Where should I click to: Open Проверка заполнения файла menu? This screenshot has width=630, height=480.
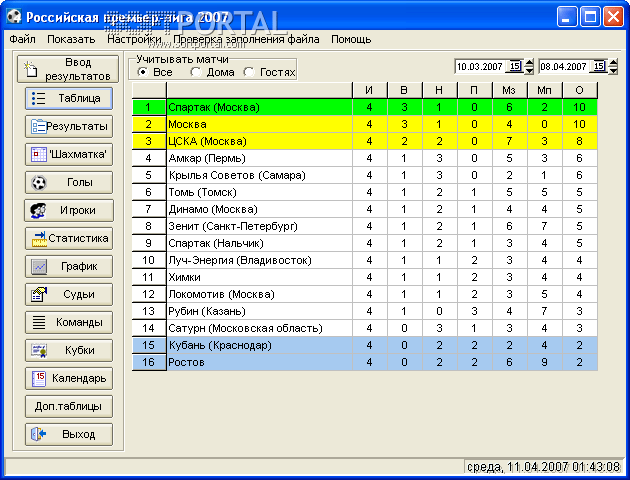[246, 39]
